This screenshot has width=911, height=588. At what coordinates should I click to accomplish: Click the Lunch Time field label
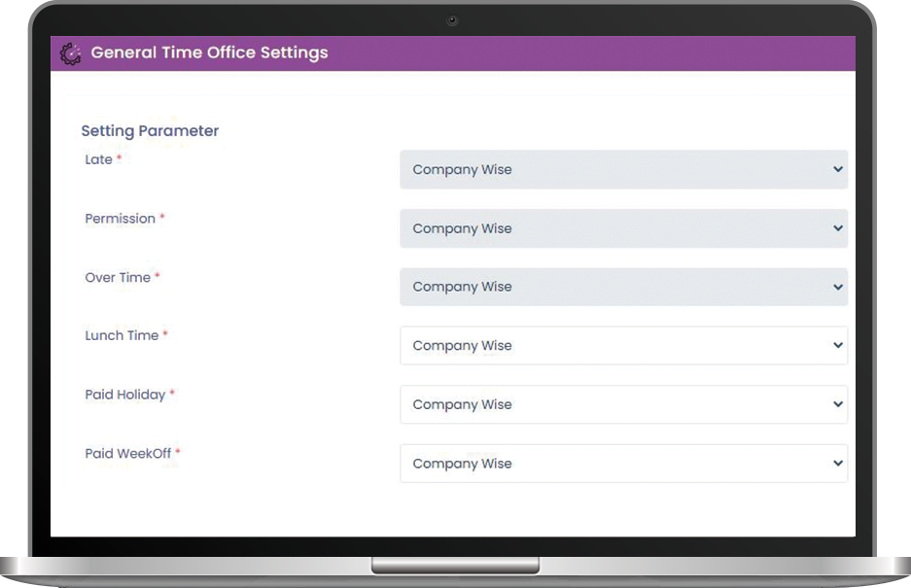click(122, 336)
